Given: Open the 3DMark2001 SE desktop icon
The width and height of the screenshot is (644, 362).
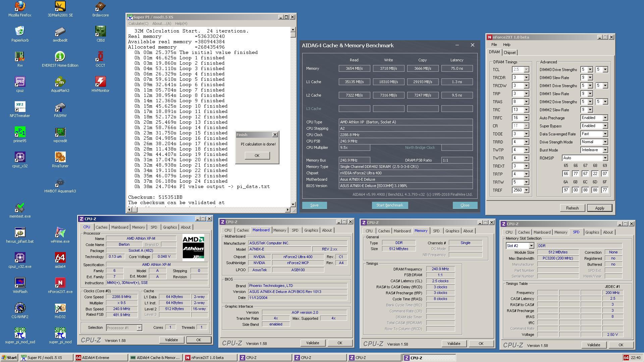Looking at the screenshot, I should (x=60, y=7).
